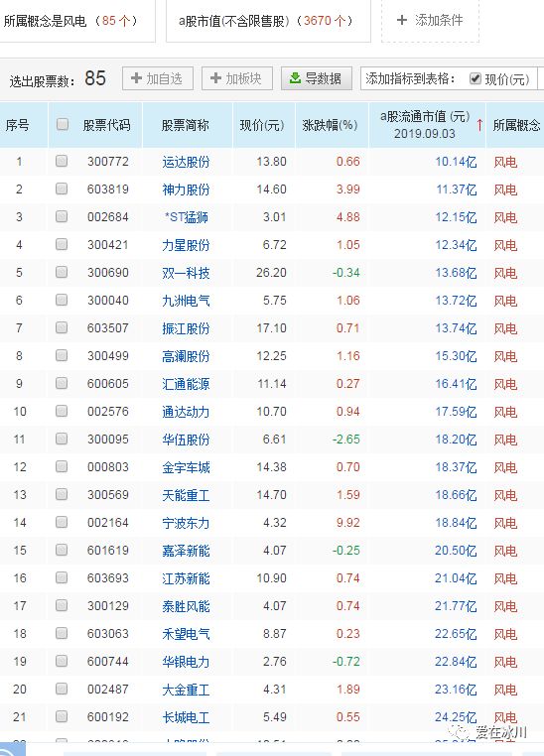Click 涨跌幅 value 9.92
The width and height of the screenshot is (544, 756).
tap(348, 523)
